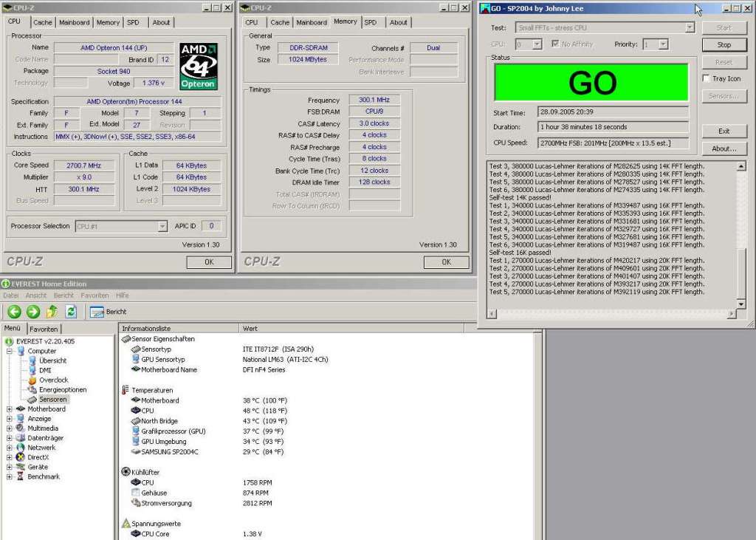The height and width of the screenshot is (540, 756).
Task: Open the Processor Selection dropdown in CPU-Z
Action: (x=162, y=226)
